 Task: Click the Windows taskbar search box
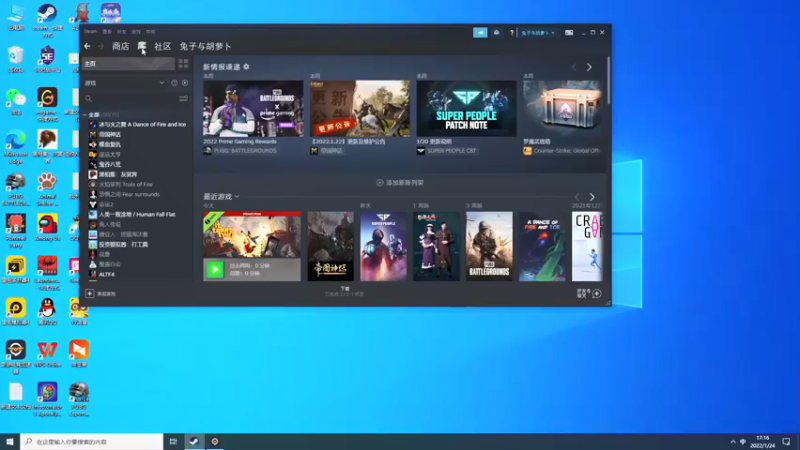[92, 441]
